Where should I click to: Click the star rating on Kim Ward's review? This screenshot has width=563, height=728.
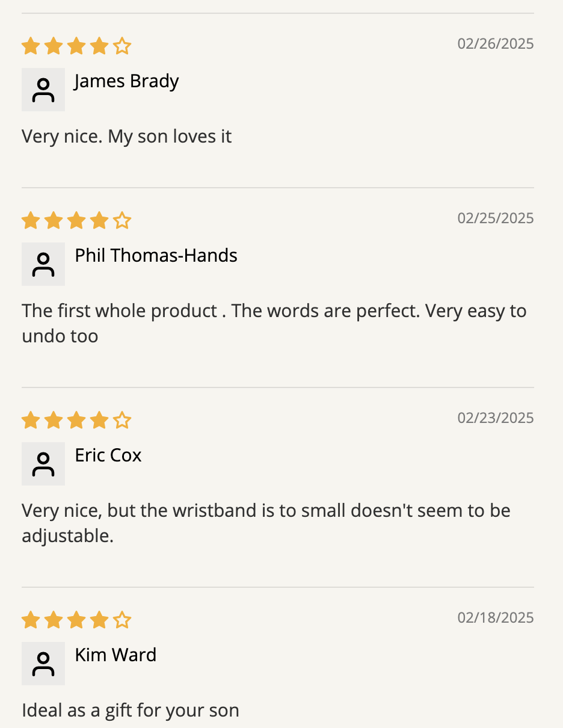point(76,620)
